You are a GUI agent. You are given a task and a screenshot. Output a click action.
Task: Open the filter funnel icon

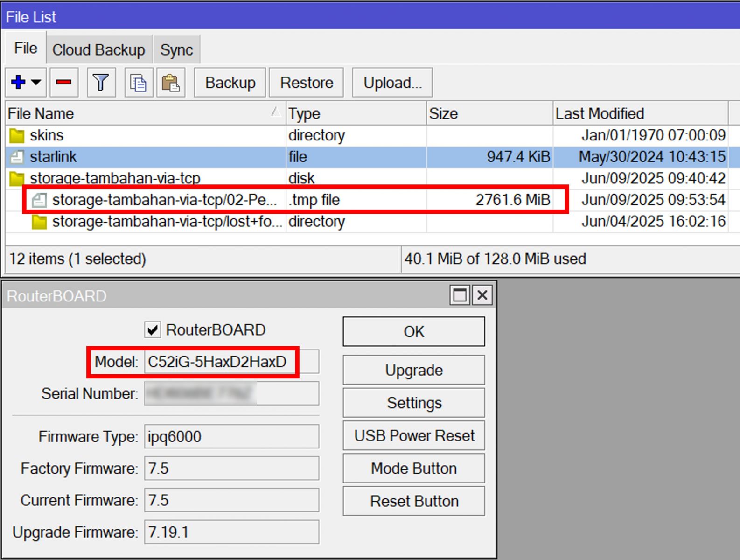pyautogui.click(x=101, y=82)
